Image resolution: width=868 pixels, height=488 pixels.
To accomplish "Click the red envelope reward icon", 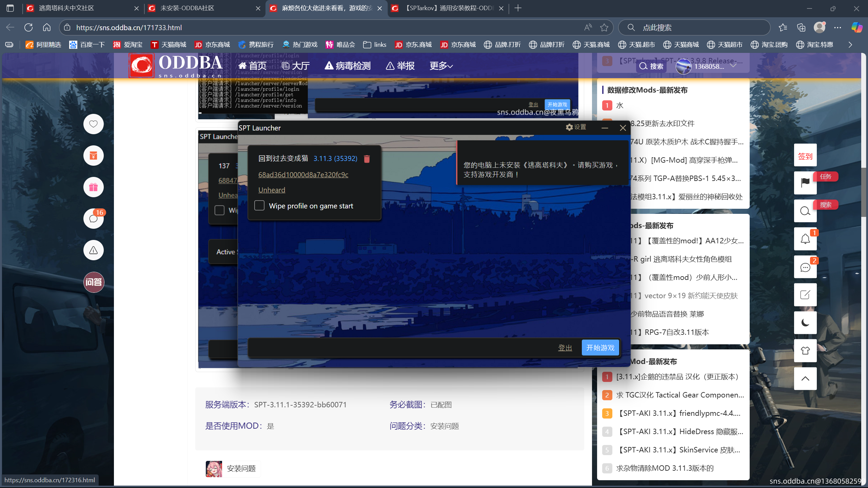I will click(x=93, y=156).
